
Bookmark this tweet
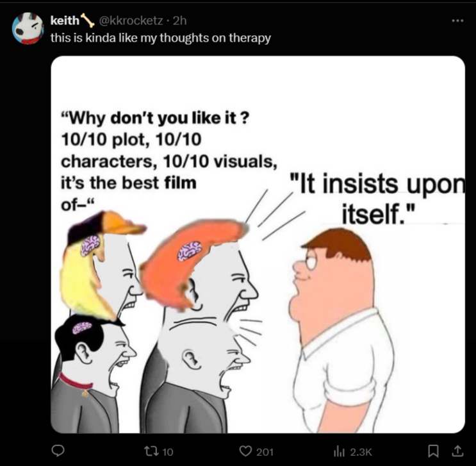[x=433, y=451]
